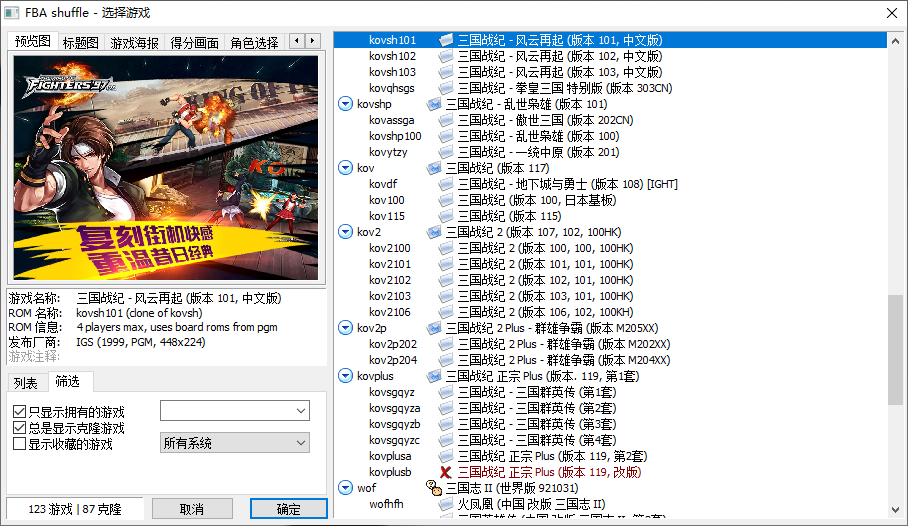Click the 取消 button

192,509
